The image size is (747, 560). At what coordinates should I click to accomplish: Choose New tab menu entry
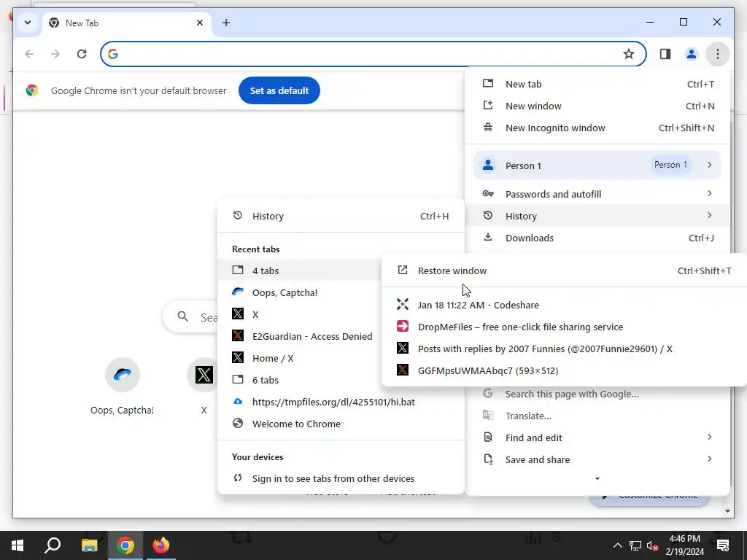(597, 84)
